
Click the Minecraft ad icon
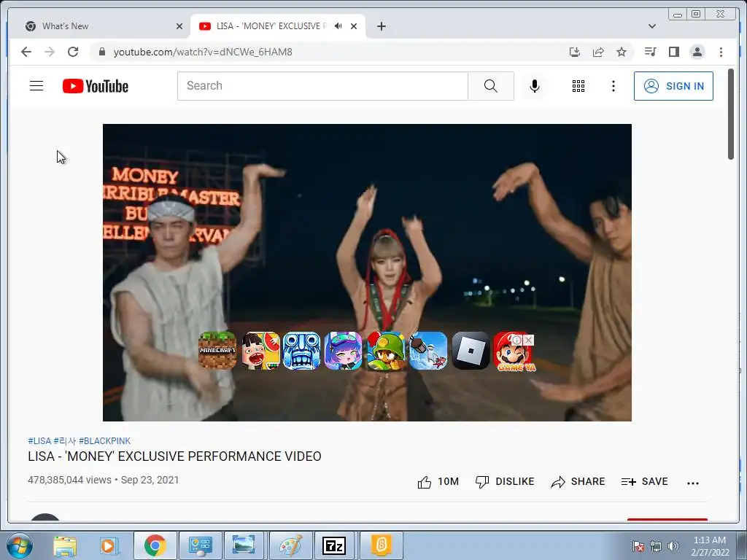[217, 351]
